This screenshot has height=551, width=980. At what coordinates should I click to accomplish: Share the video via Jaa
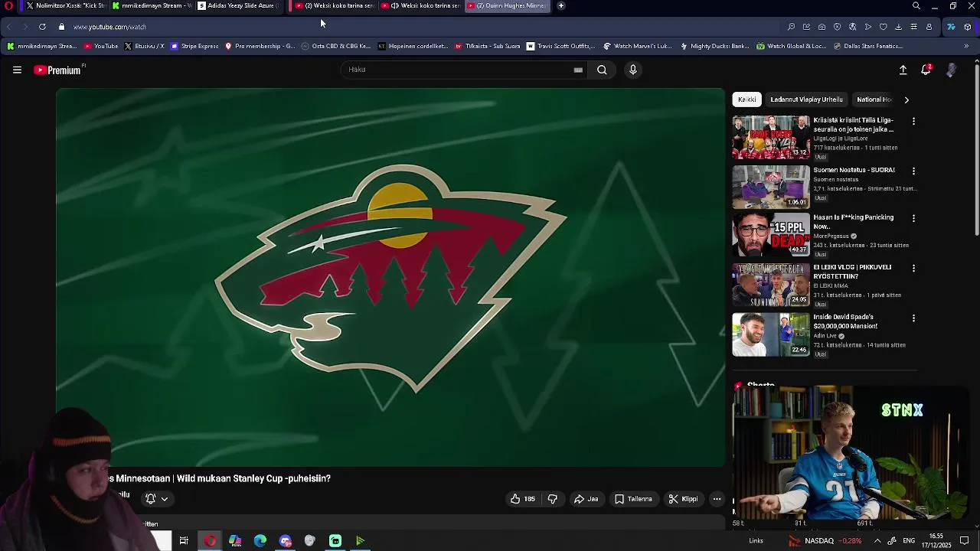click(x=586, y=499)
